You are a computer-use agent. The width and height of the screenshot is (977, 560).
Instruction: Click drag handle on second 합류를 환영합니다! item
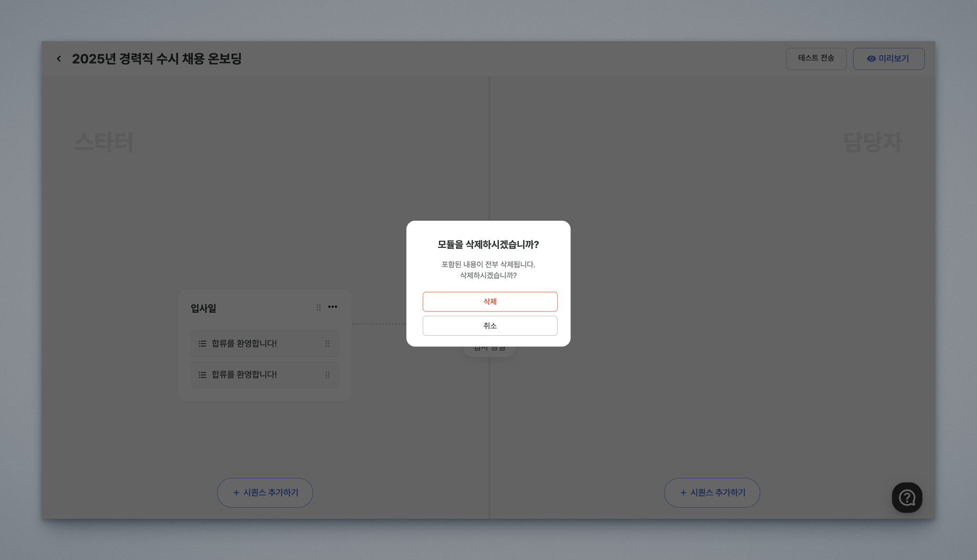coord(327,375)
